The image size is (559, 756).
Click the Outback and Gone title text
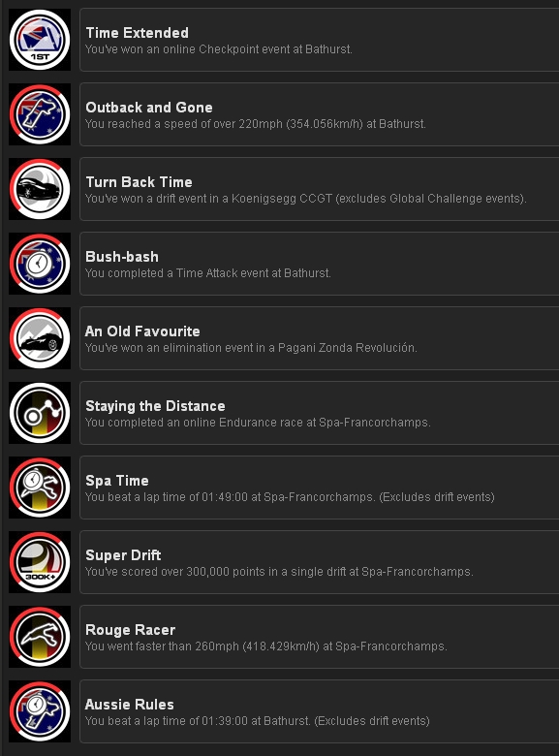(149, 108)
